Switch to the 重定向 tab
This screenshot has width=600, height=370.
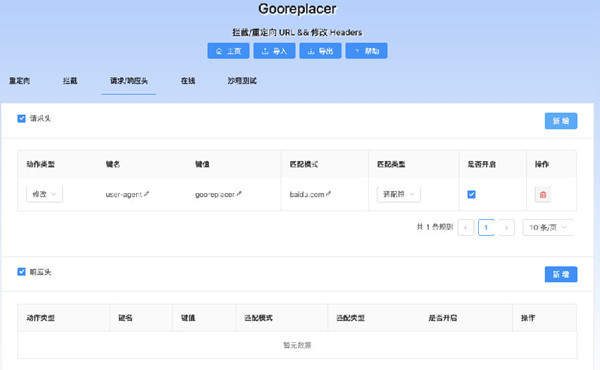coord(20,81)
